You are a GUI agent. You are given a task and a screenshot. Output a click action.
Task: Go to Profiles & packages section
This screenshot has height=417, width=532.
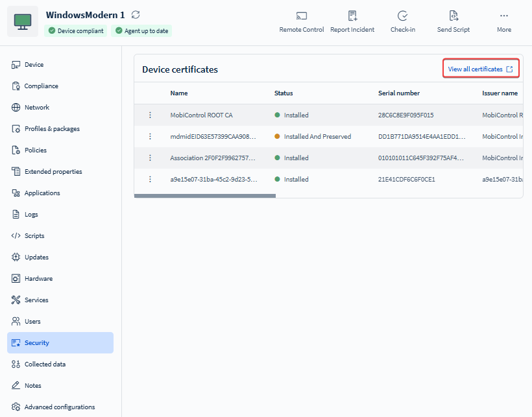(x=52, y=129)
